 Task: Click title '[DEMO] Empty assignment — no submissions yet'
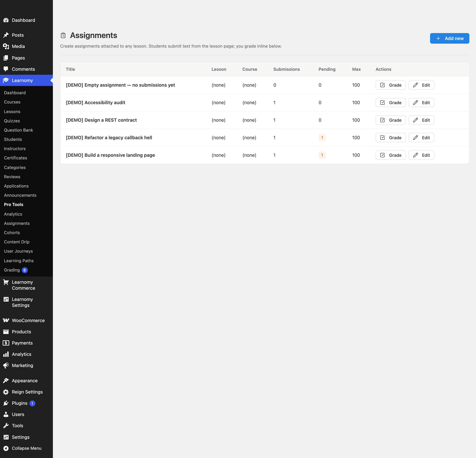point(120,85)
